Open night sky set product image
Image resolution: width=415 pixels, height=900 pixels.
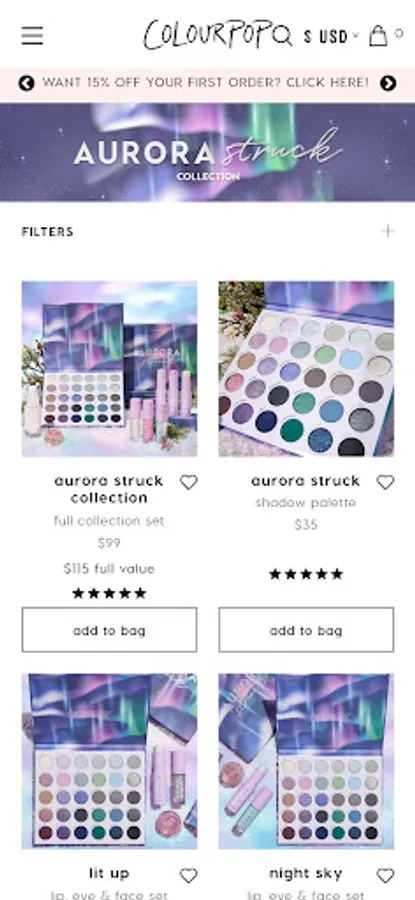click(x=306, y=761)
